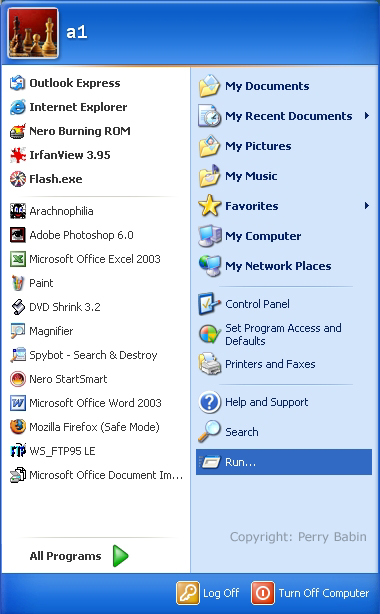380x614 pixels.
Task: Click 'Arachnophilia' text
Action: point(61,211)
